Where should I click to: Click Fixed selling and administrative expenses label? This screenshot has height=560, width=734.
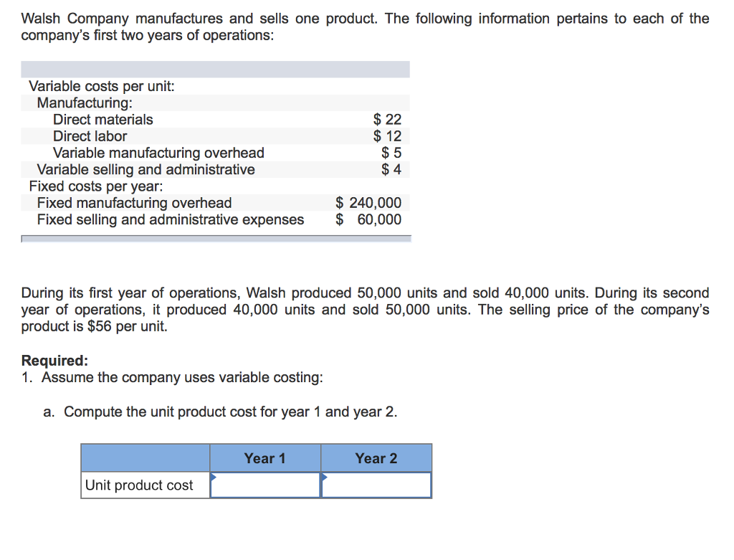[x=170, y=219]
